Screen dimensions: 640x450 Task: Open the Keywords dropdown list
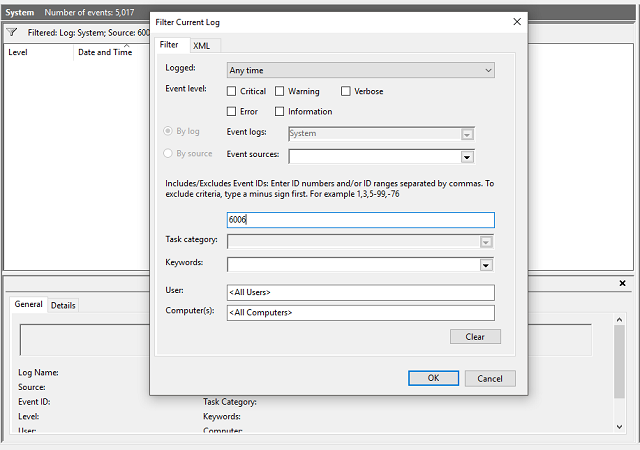(486, 265)
